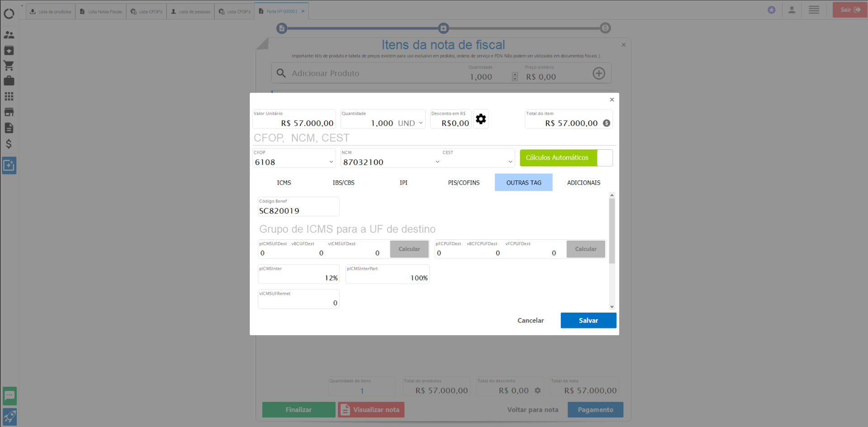Toggle Cálculos Automáticos switch
Screen dimensions: 868x427
point(604,158)
